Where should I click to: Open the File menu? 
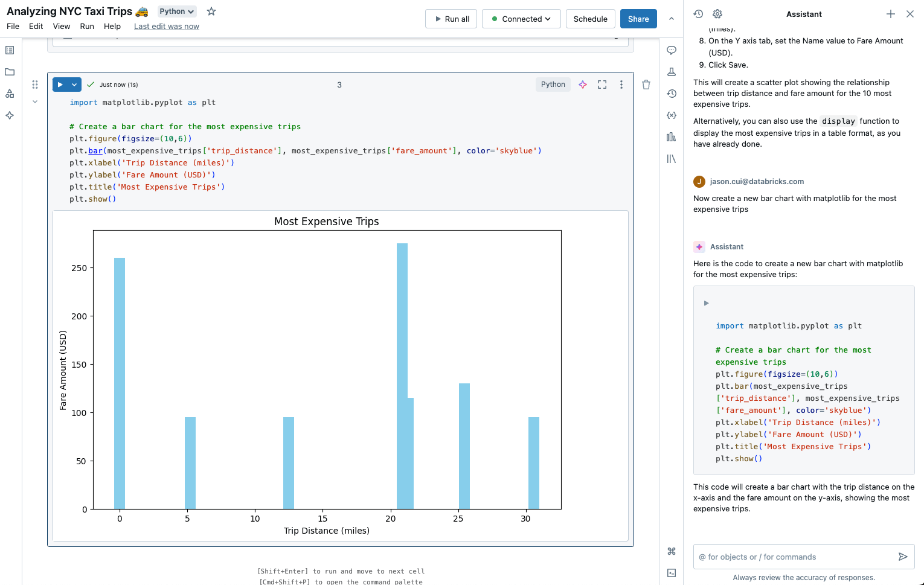tap(12, 26)
